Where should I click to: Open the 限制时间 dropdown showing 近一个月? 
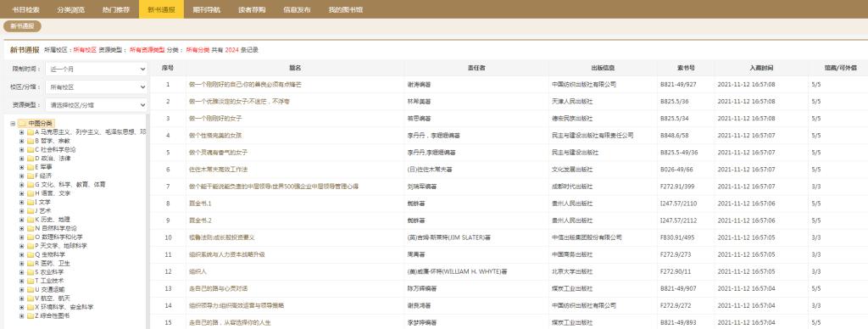97,70
